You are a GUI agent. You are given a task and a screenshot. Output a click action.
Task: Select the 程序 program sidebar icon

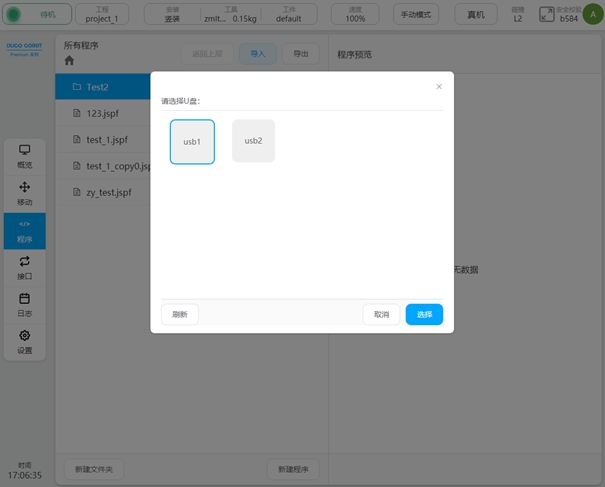(25, 230)
